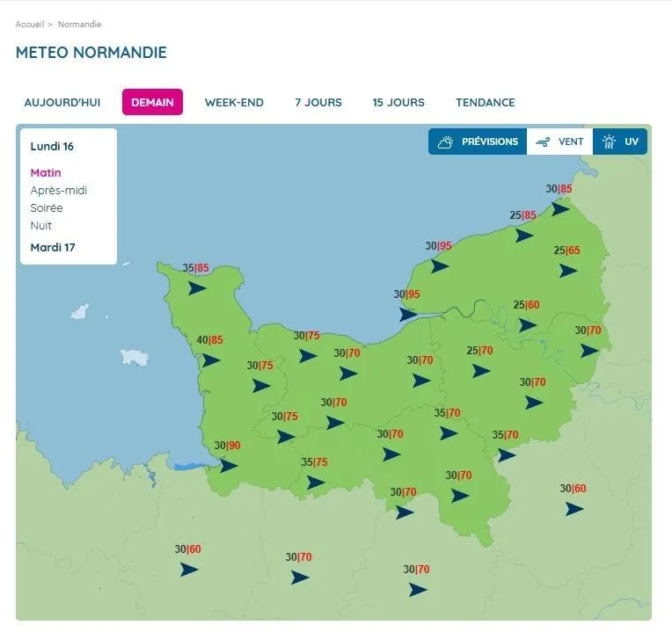Click the wind arrow labeled 30|85
The height and width of the screenshot is (639, 672).
(560, 208)
